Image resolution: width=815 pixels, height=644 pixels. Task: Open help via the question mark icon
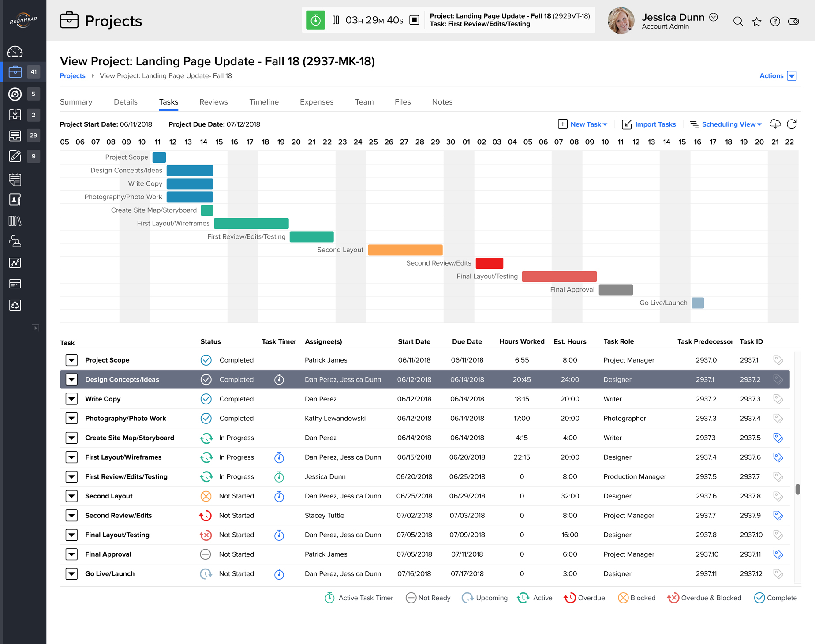coord(775,21)
